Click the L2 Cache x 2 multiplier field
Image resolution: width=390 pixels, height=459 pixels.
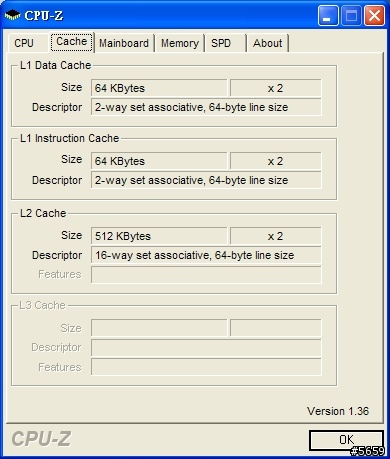(x=276, y=236)
